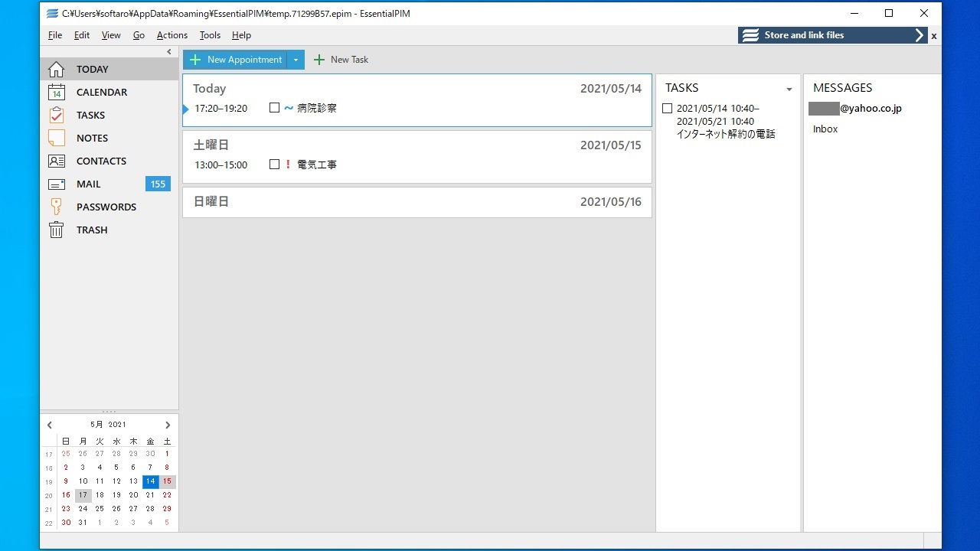
Task: Click the Store and link files banner icon
Action: (x=751, y=35)
